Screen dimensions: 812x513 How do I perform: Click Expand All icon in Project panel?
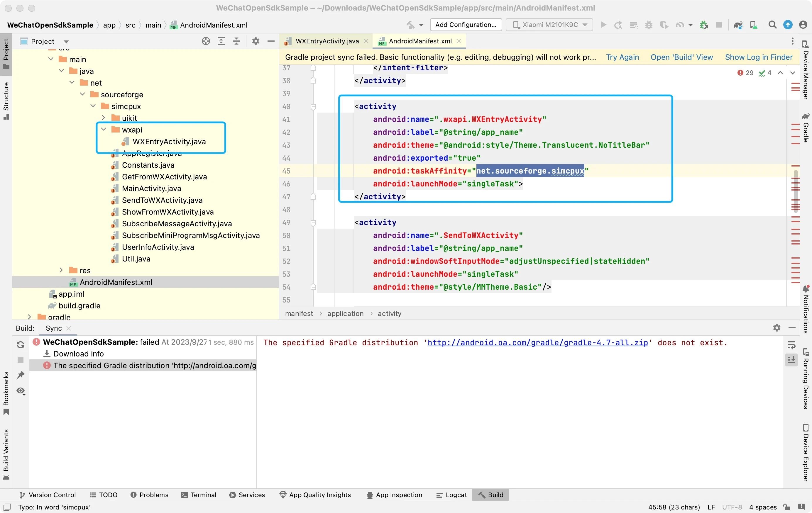[x=221, y=41]
